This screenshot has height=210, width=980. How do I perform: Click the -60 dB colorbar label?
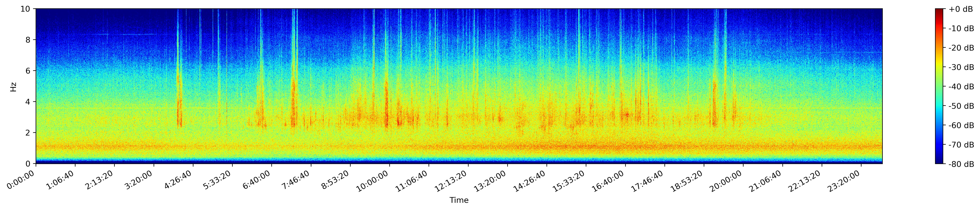(x=961, y=126)
